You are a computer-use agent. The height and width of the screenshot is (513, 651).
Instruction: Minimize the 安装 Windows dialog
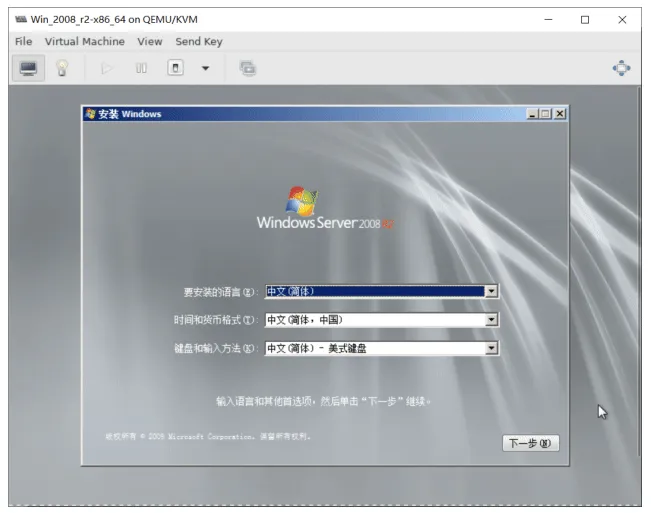click(x=533, y=114)
